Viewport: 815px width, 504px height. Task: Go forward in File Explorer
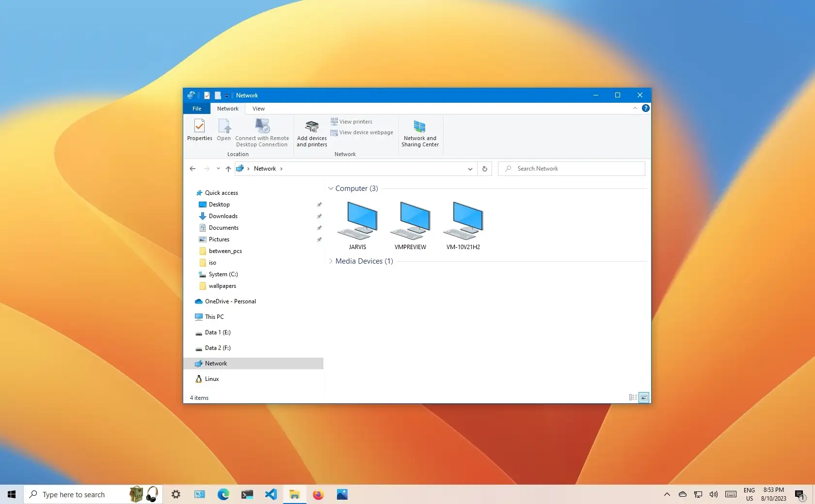[207, 169]
